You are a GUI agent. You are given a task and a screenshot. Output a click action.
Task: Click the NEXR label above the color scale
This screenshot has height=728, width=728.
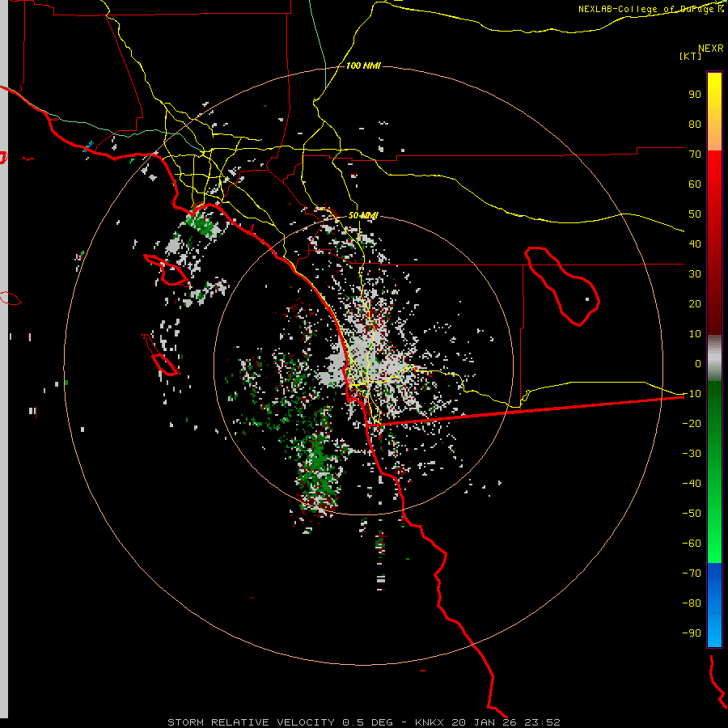click(x=711, y=49)
